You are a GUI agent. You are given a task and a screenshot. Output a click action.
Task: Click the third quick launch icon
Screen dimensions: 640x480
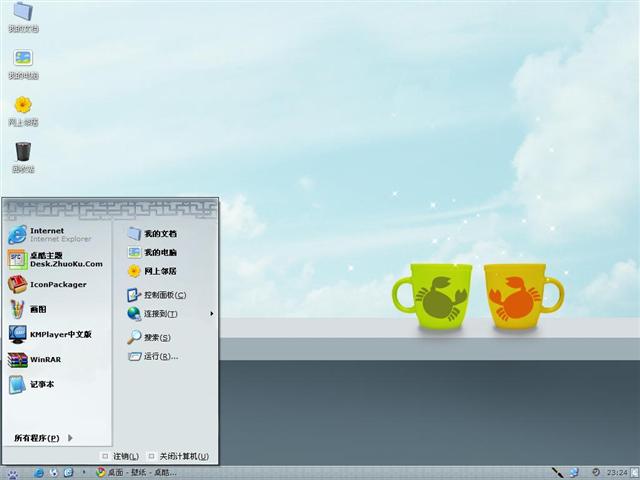(69, 473)
